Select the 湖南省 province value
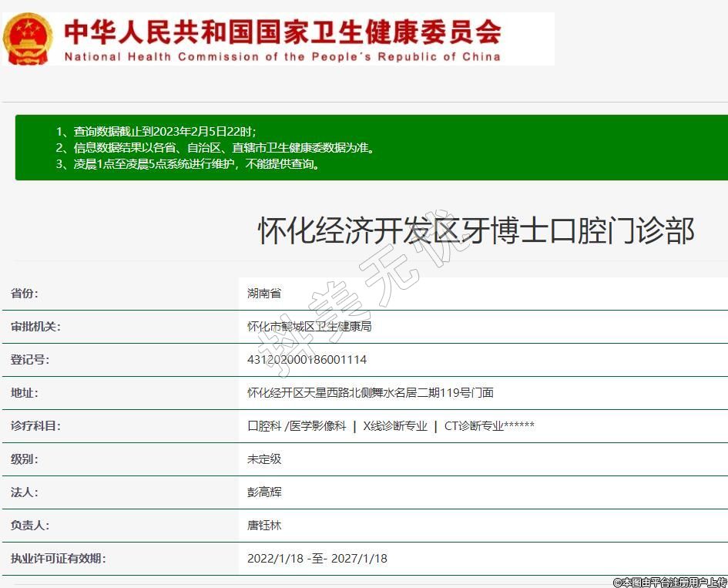Screen dimensions: 728x588 [264, 294]
